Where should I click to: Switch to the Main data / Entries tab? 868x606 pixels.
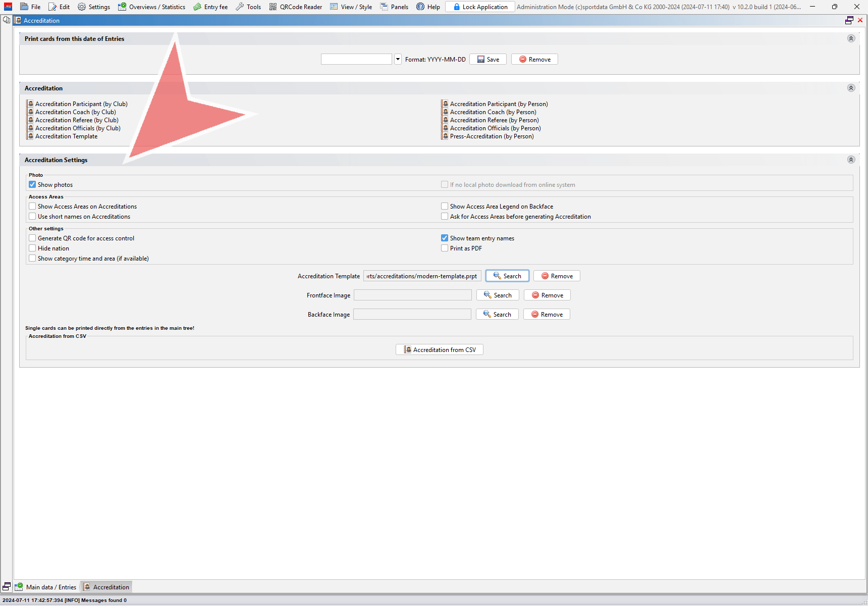[46, 587]
